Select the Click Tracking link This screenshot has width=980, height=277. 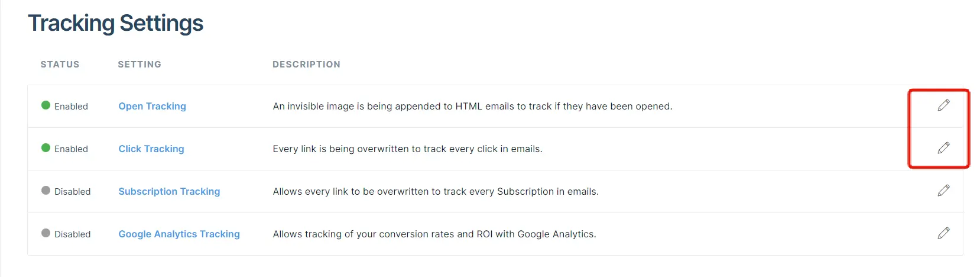click(x=151, y=149)
